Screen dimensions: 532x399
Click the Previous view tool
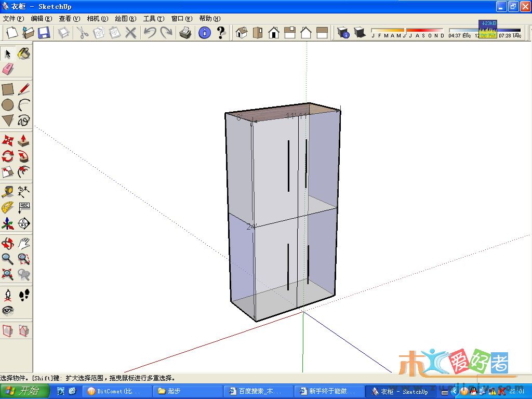click(24, 274)
